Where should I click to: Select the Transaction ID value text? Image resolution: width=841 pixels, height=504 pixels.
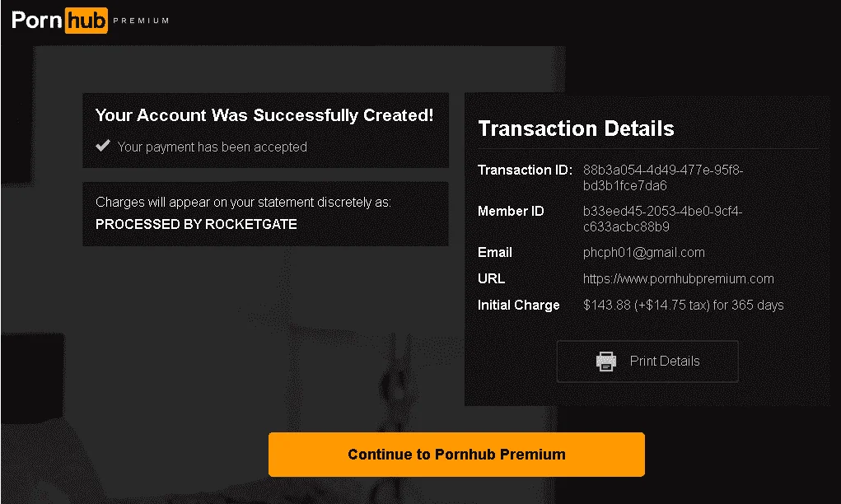pos(663,178)
